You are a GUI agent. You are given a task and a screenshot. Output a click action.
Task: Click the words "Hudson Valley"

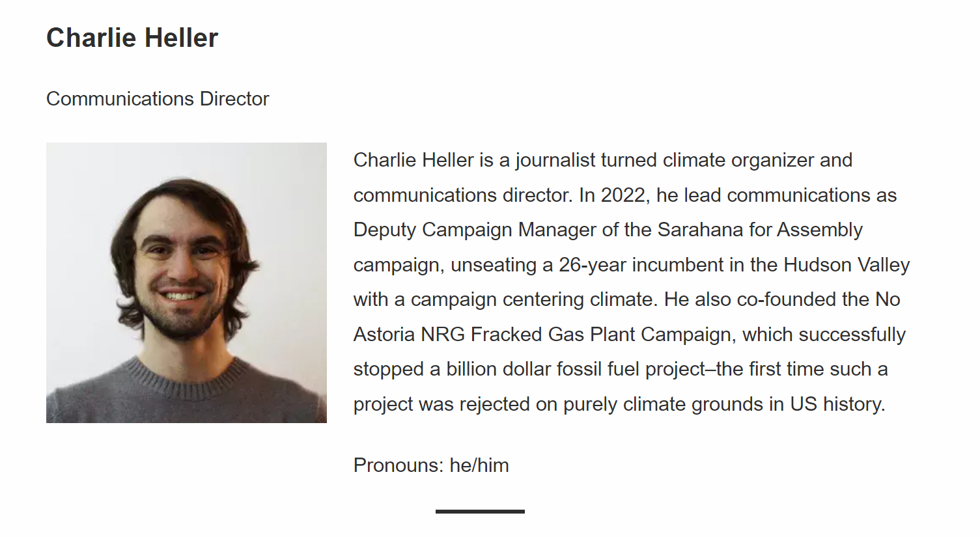coord(847,265)
